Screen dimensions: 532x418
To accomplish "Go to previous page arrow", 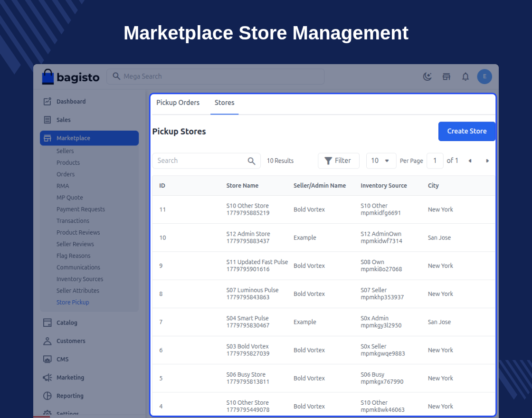I will coord(470,161).
